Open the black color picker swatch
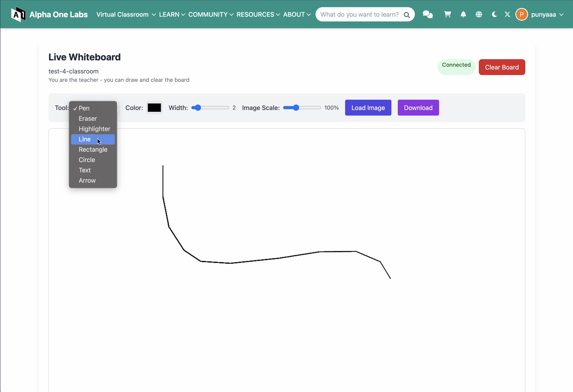The width and height of the screenshot is (573, 392). pyautogui.click(x=154, y=108)
